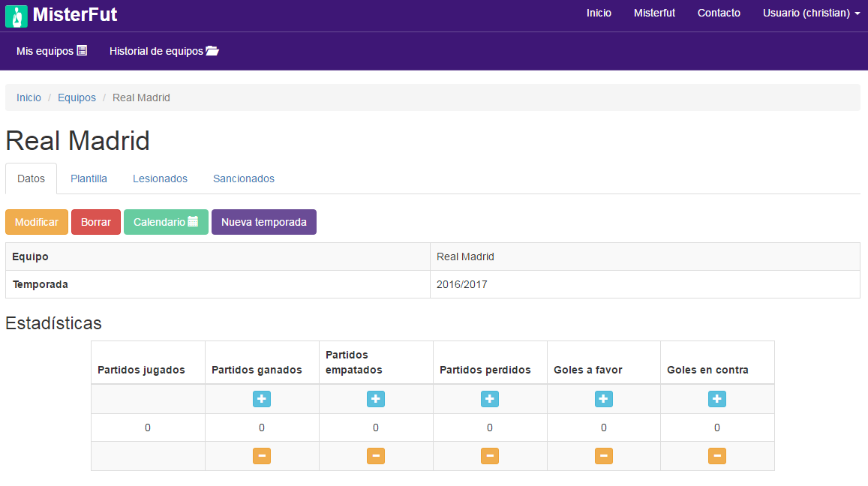Increase Partidos ganados with plus icon

tap(262, 399)
